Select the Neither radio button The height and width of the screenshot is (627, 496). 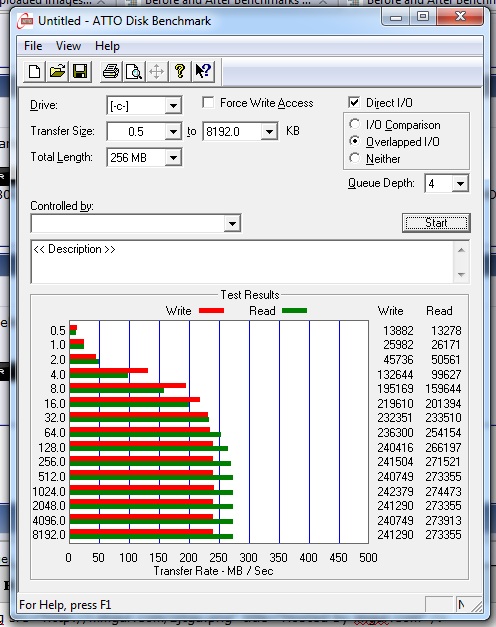(354, 158)
